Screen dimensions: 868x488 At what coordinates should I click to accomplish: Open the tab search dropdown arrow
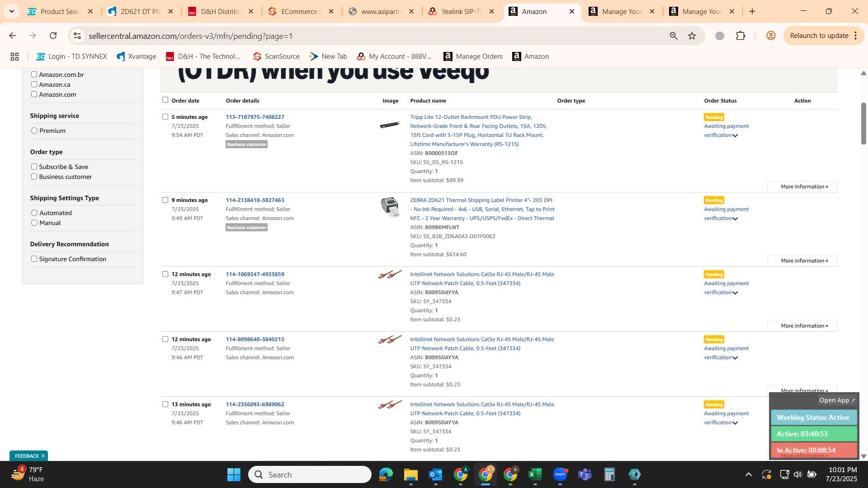11,11
